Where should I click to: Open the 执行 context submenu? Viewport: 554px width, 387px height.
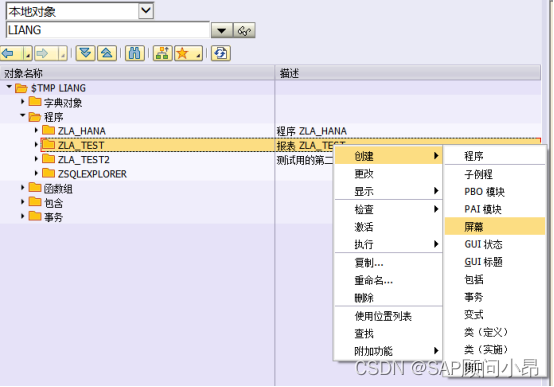pos(388,244)
